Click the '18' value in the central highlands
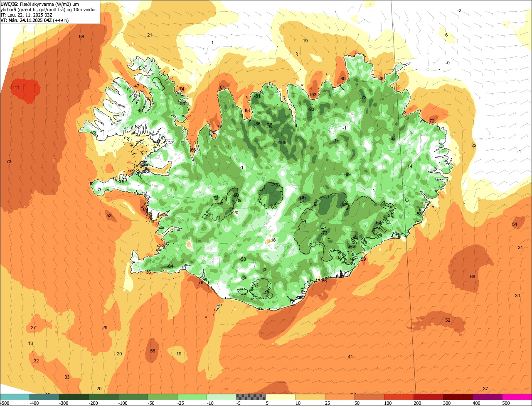Viewport: 532px width, 406px height. (273, 240)
